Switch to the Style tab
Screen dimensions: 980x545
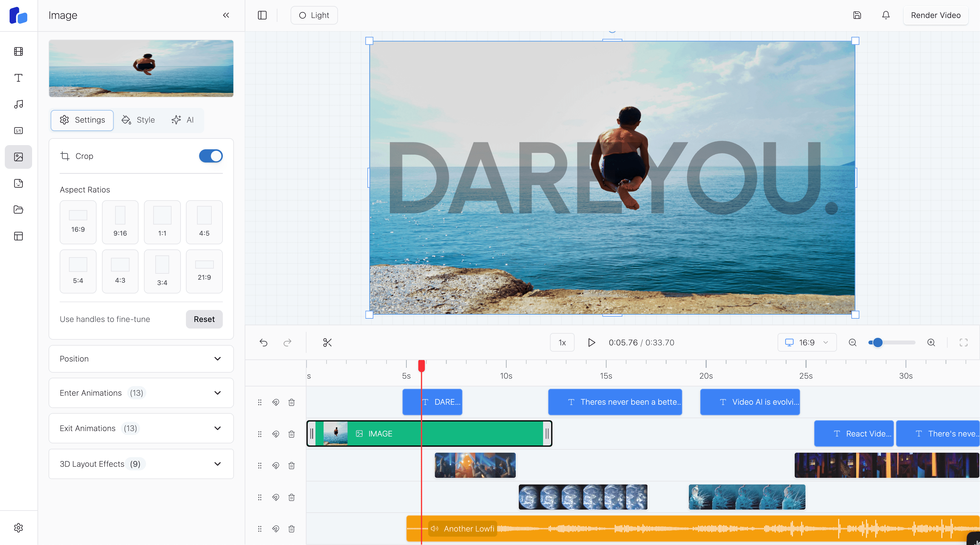138,120
